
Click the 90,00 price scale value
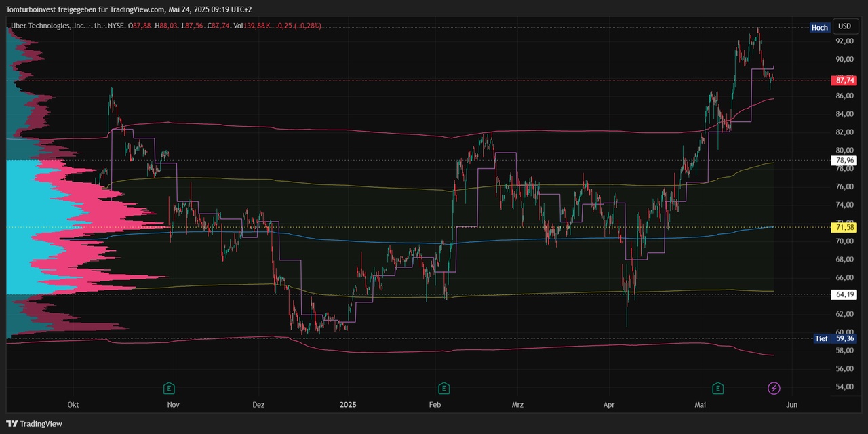click(844, 59)
